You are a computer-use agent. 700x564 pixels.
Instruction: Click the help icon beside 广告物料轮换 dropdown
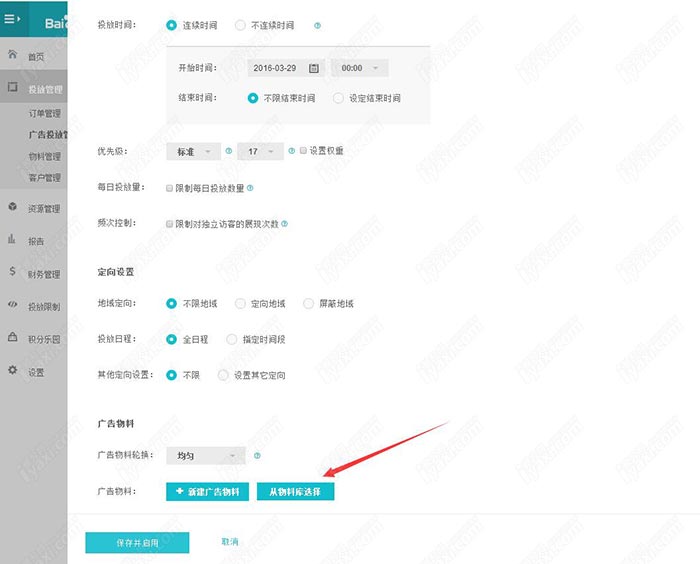257,455
